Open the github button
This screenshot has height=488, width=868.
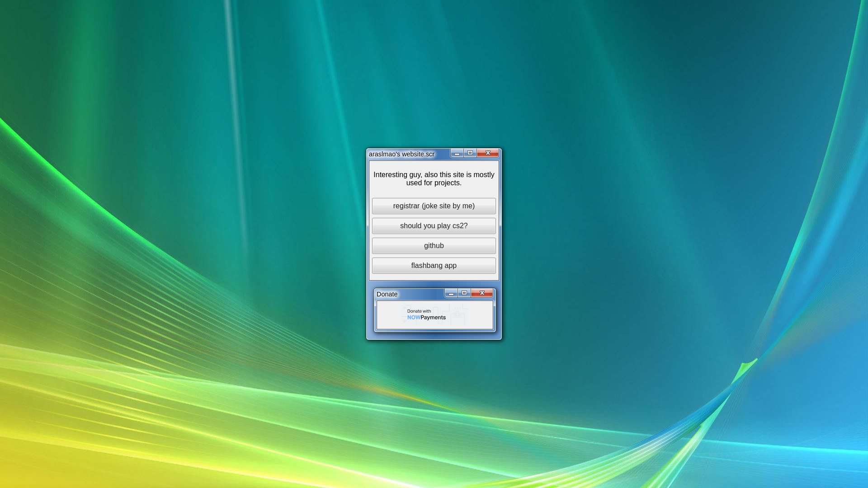pyautogui.click(x=434, y=246)
